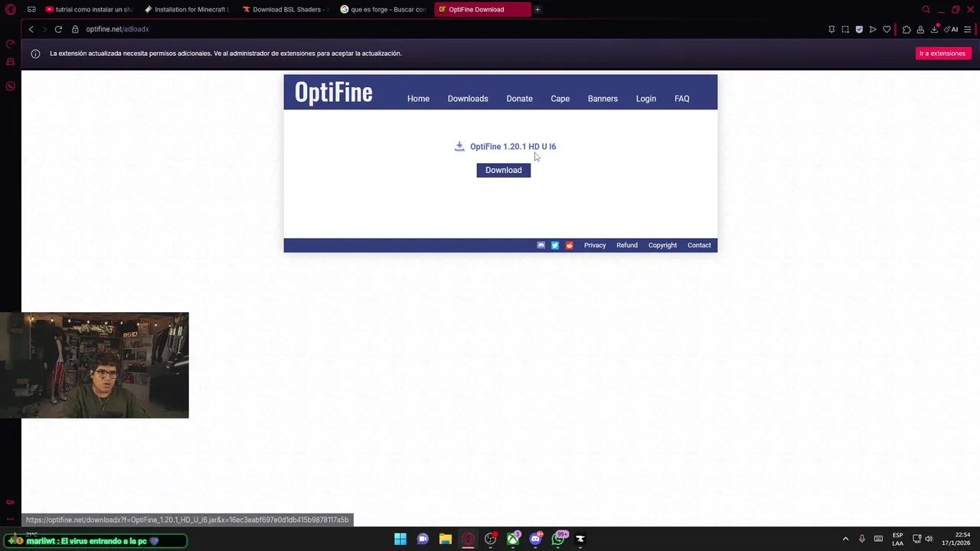This screenshot has height=551, width=980.
Task: Click the volume speaker icon in tray
Action: [x=929, y=539]
